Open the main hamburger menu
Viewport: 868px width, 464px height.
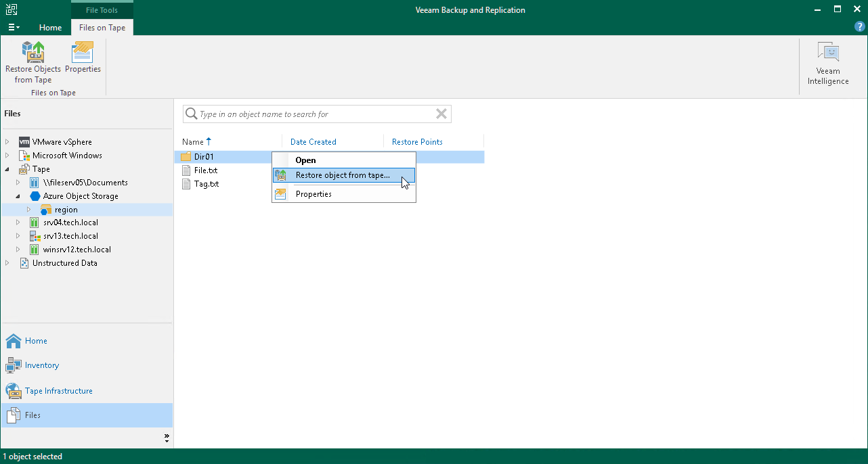(14, 26)
